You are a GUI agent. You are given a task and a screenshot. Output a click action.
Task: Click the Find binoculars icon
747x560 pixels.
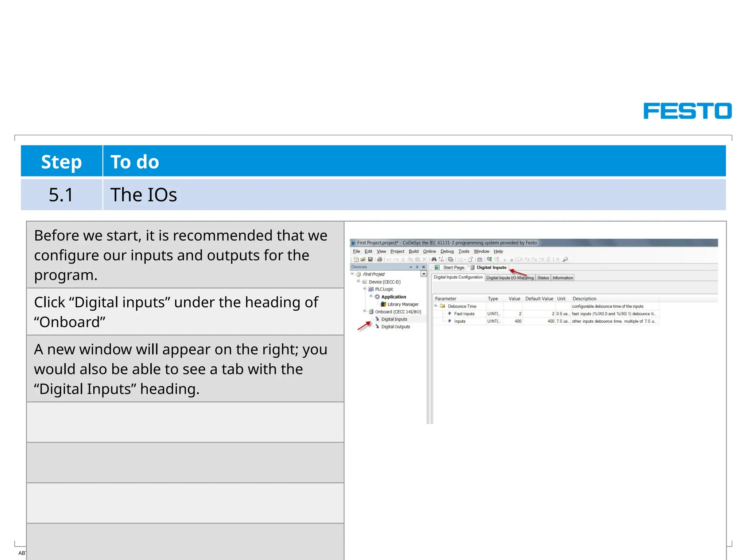(434, 259)
